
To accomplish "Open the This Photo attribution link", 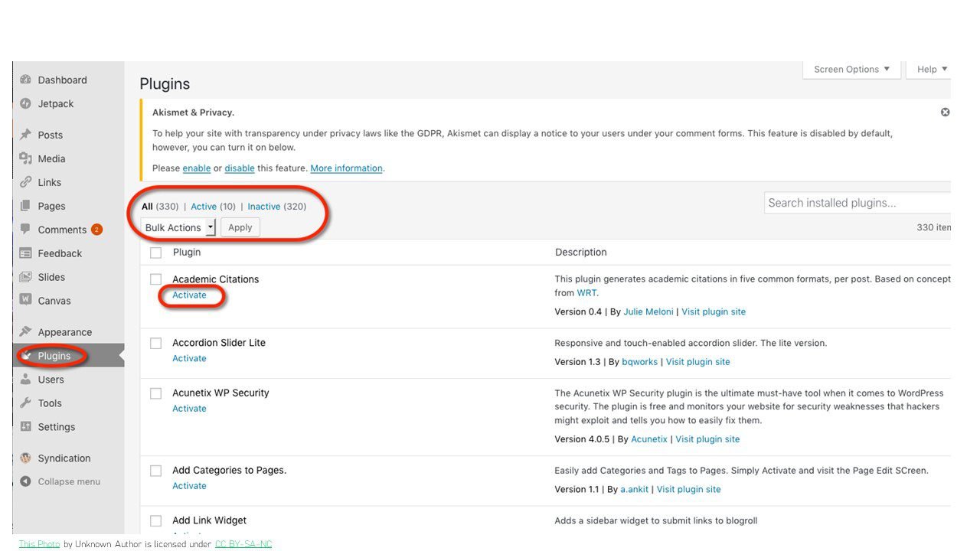I will click(39, 544).
